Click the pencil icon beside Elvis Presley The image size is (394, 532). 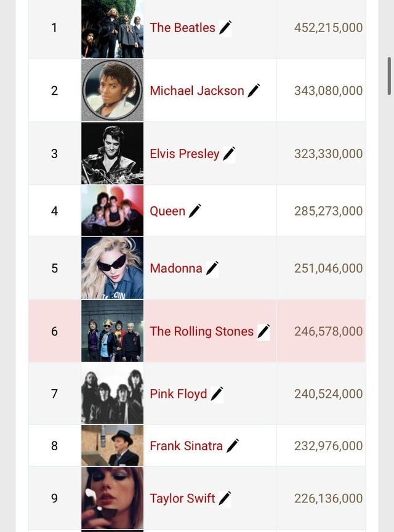pyautogui.click(x=229, y=154)
